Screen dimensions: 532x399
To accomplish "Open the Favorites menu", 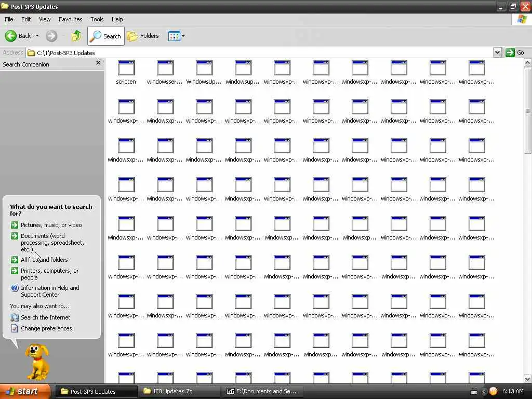I will 70,19.
